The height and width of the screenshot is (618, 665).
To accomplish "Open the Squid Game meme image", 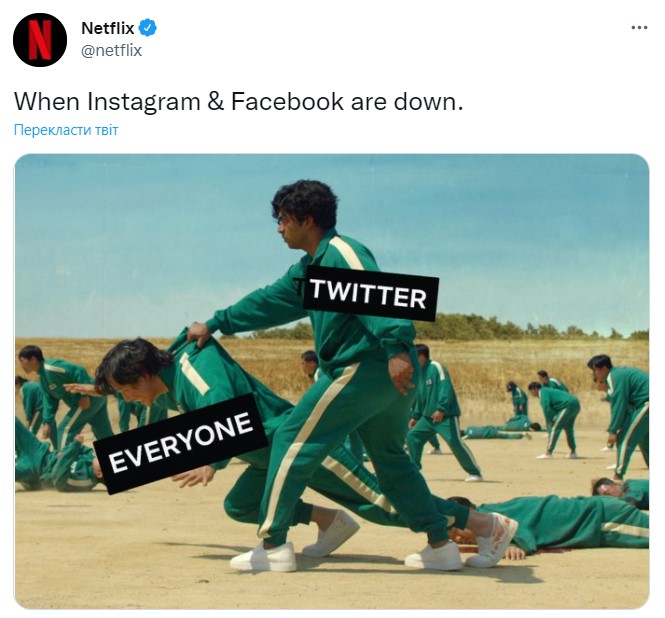I will [x=332, y=382].
